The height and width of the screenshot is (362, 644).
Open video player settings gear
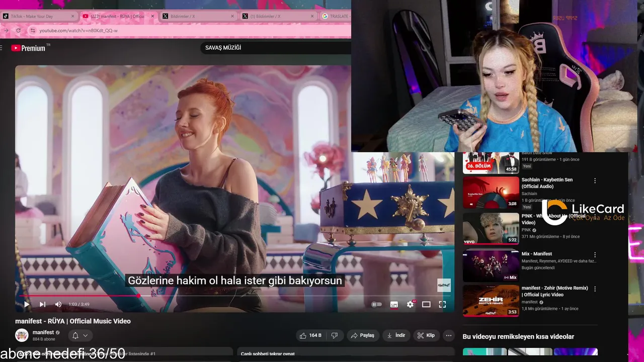click(x=411, y=304)
